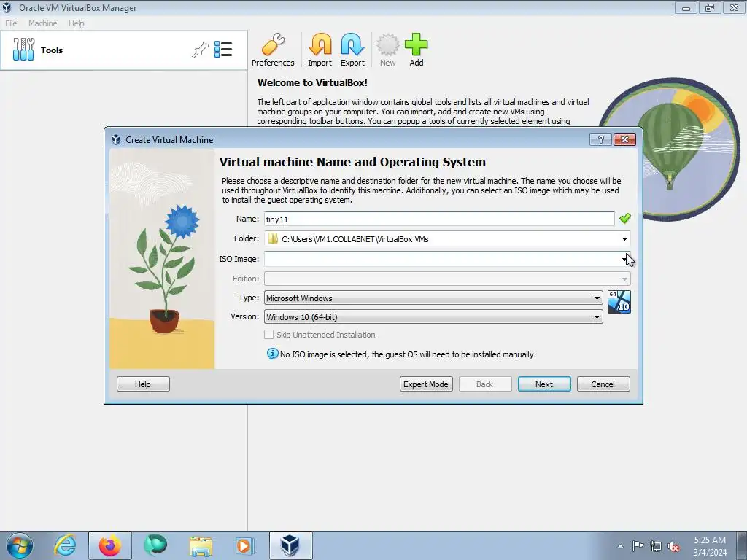Click the network tray icon

point(656,547)
